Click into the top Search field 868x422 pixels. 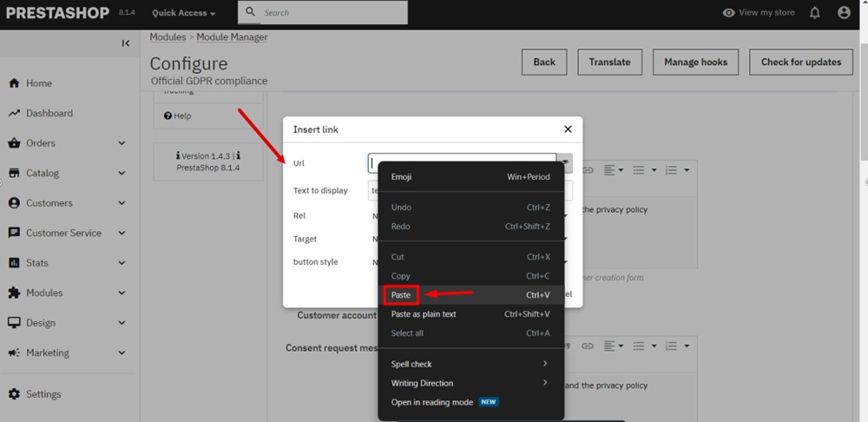pos(323,12)
